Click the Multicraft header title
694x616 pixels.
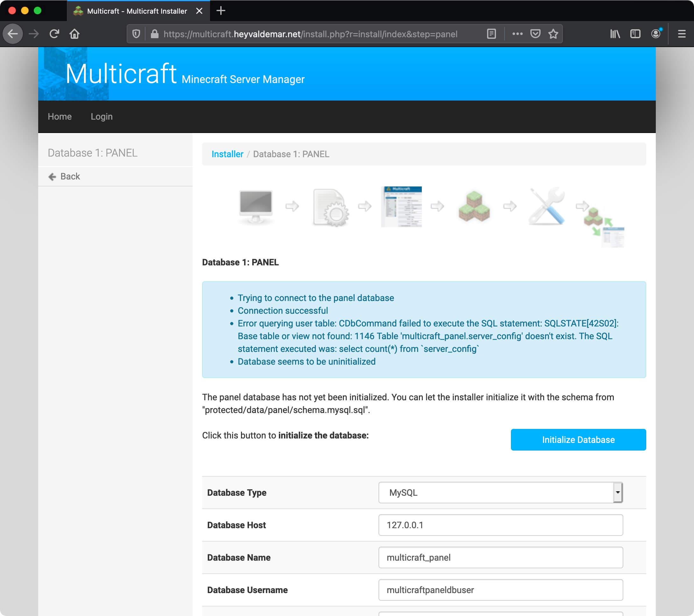(x=121, y=73)
